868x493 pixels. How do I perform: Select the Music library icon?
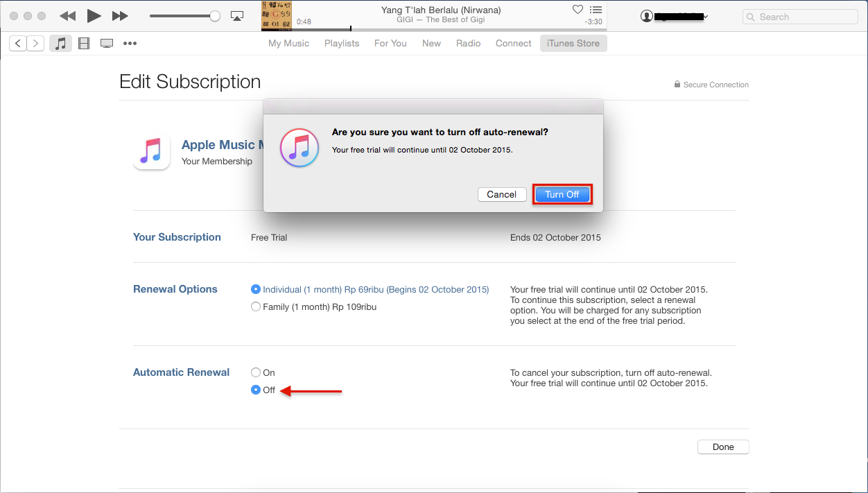tap(60, 44)
